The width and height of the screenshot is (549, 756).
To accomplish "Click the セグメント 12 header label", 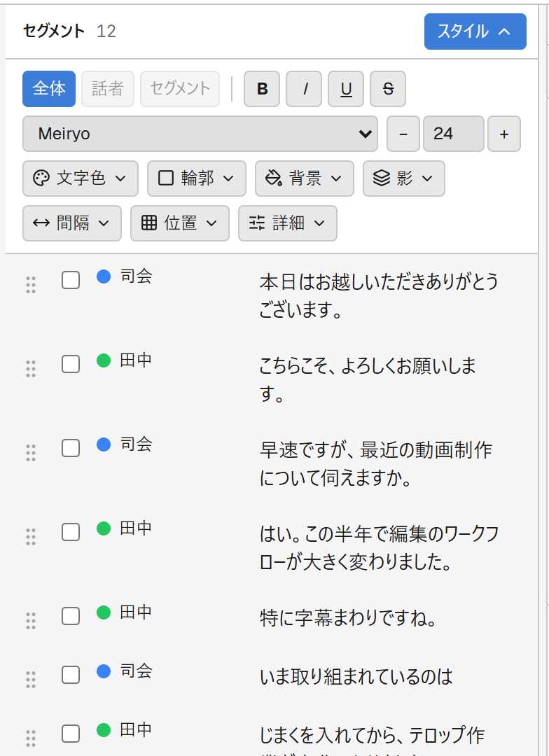I will (x=69, y=31).
